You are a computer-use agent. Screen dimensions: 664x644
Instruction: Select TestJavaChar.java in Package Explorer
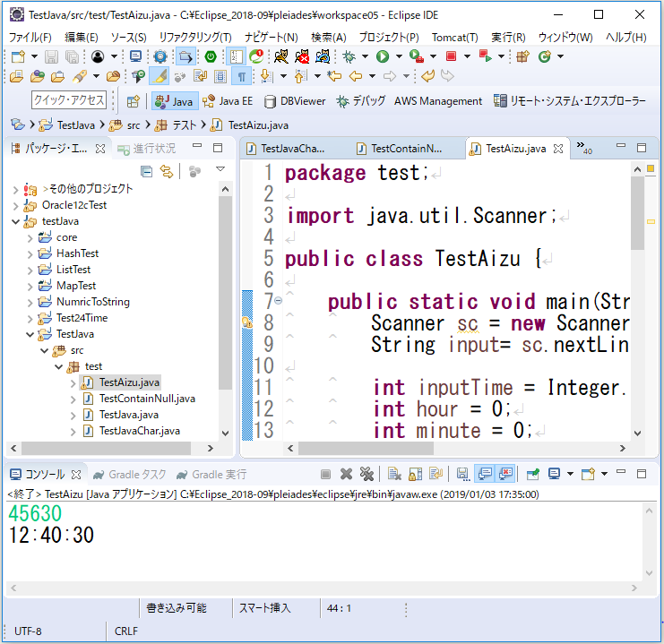coord(139,431)
